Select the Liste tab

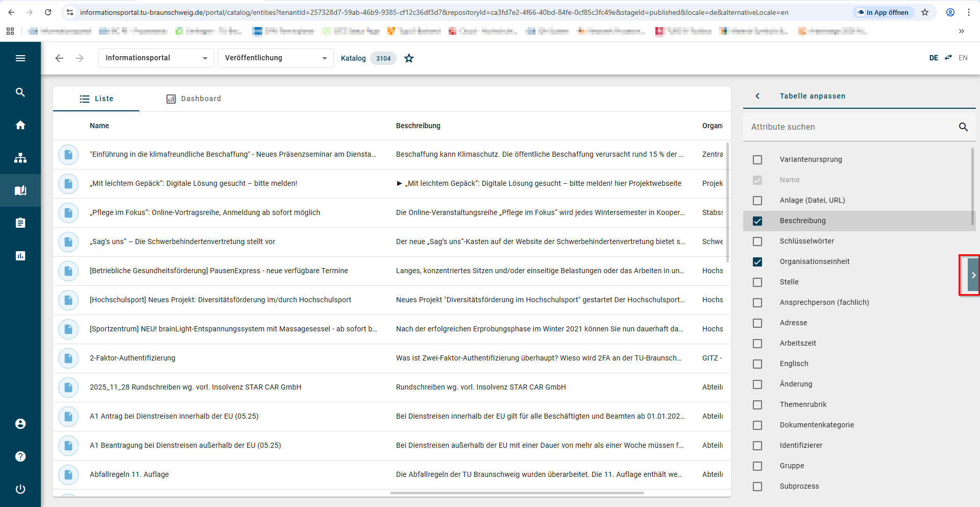[96, 99]
